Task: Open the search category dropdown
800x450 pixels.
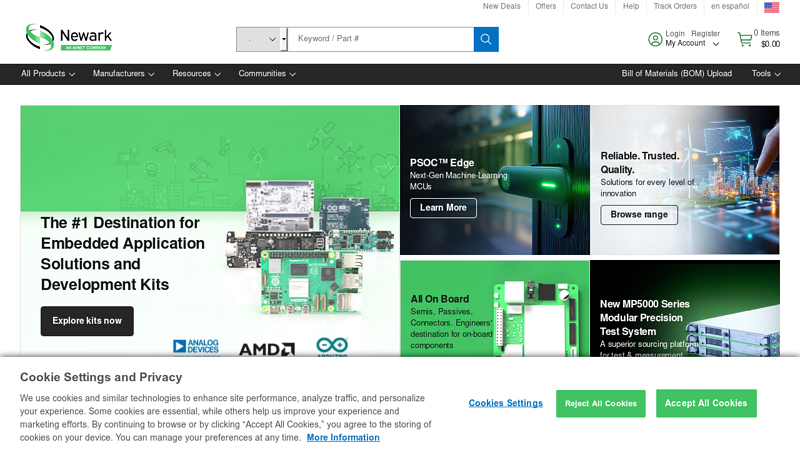Action: point(259,39)
